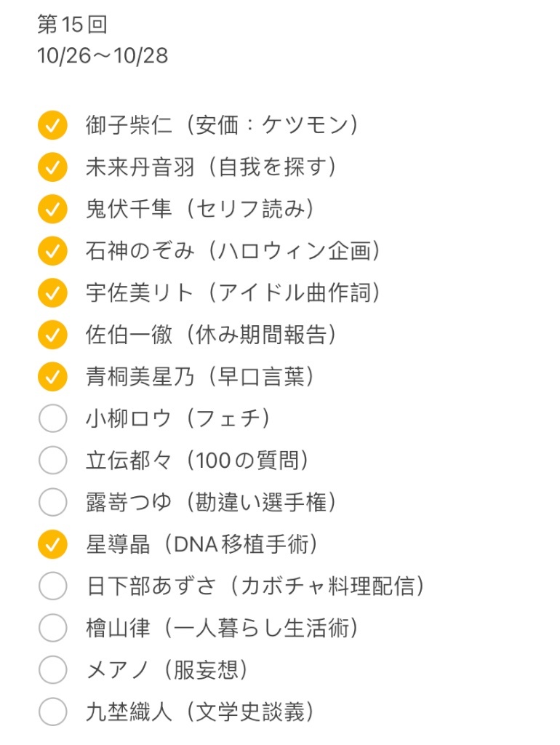Click the text 石神のぞみ（ハロウィン企画）
Screen dimensions: 560x745
click(233, 251)
